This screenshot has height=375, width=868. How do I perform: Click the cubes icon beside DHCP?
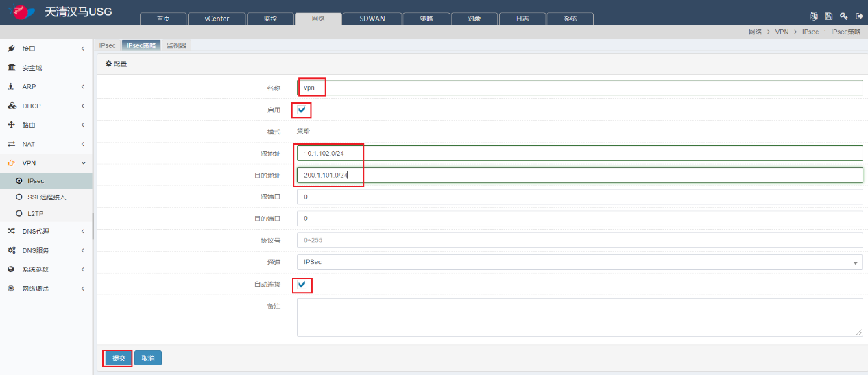point(11,106)
